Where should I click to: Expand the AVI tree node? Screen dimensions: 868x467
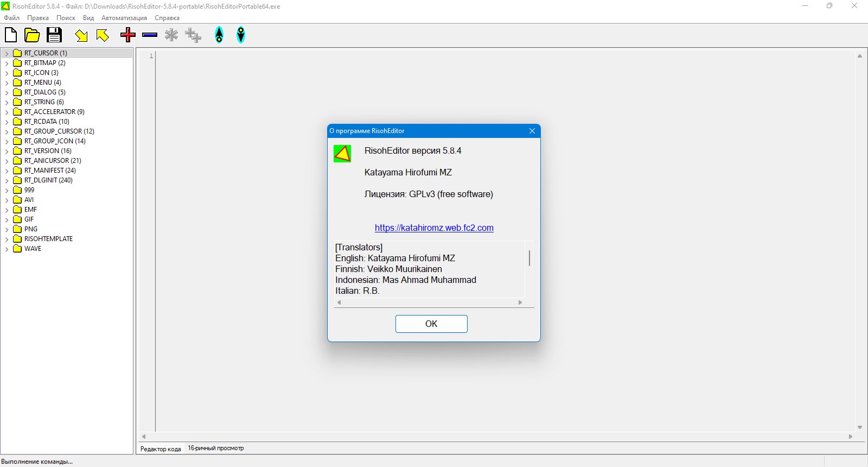tap(7, 200)
